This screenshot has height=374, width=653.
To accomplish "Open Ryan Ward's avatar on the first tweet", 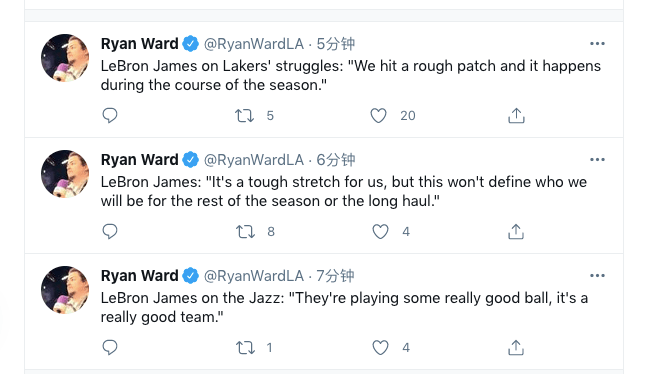I will pyautogui.click(x=65, y=58).
